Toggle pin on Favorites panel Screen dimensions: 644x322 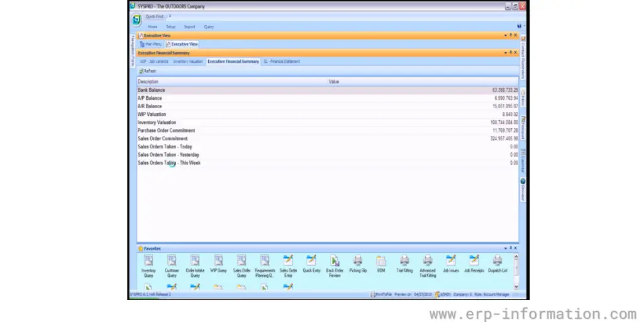[511, 248]
